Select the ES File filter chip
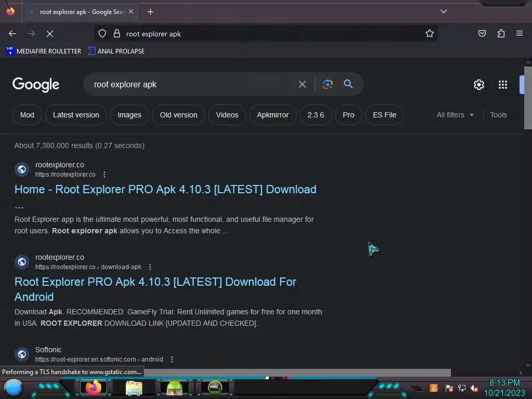532x399 pixels. pyautogui.click(x=384, y=115)
